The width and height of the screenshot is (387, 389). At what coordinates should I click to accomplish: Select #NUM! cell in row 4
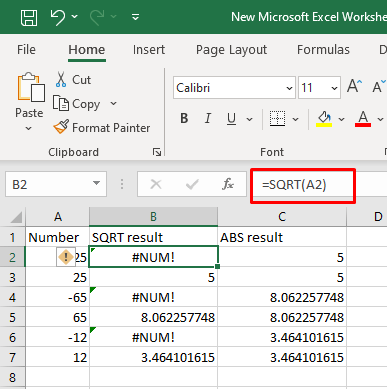[153, 297]
